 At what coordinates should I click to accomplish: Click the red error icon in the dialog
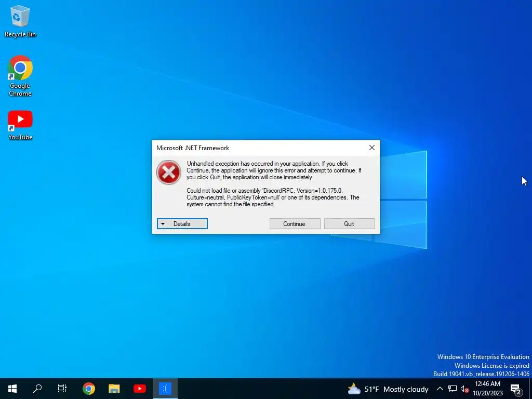169,172
